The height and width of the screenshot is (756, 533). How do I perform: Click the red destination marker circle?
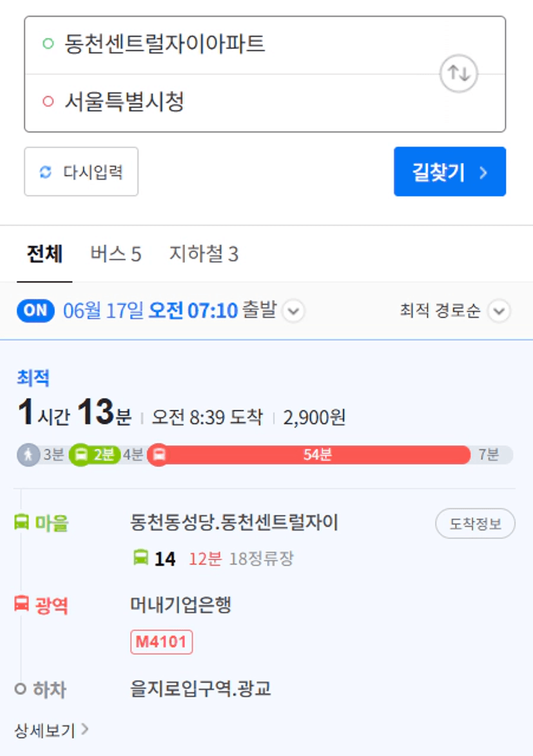coord(48,102)
